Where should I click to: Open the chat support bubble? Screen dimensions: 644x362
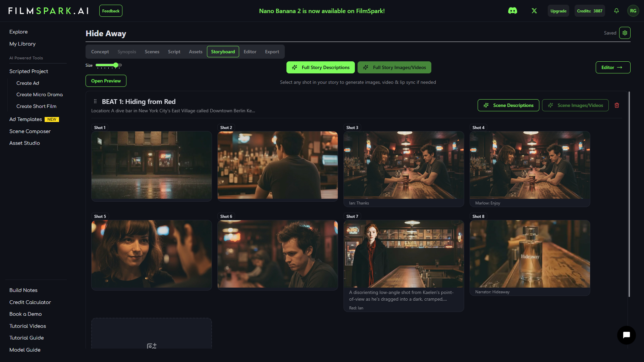(x=627, y=335)
